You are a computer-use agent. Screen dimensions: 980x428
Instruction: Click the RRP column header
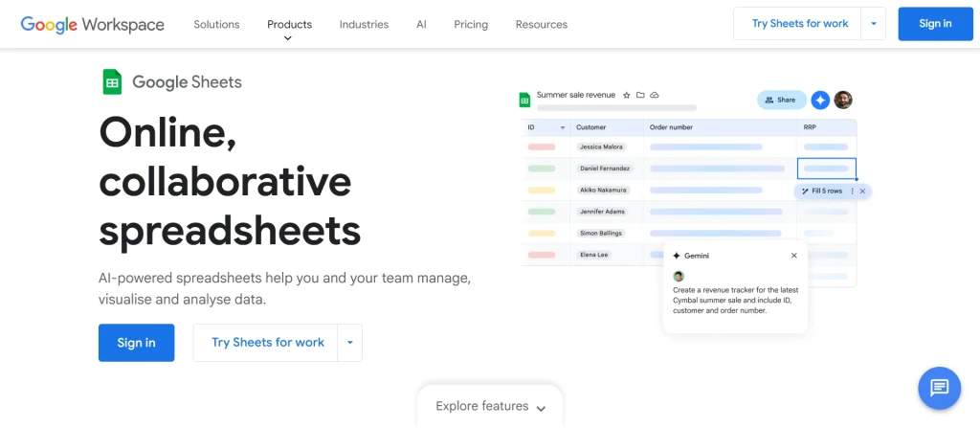pos(810,127)
